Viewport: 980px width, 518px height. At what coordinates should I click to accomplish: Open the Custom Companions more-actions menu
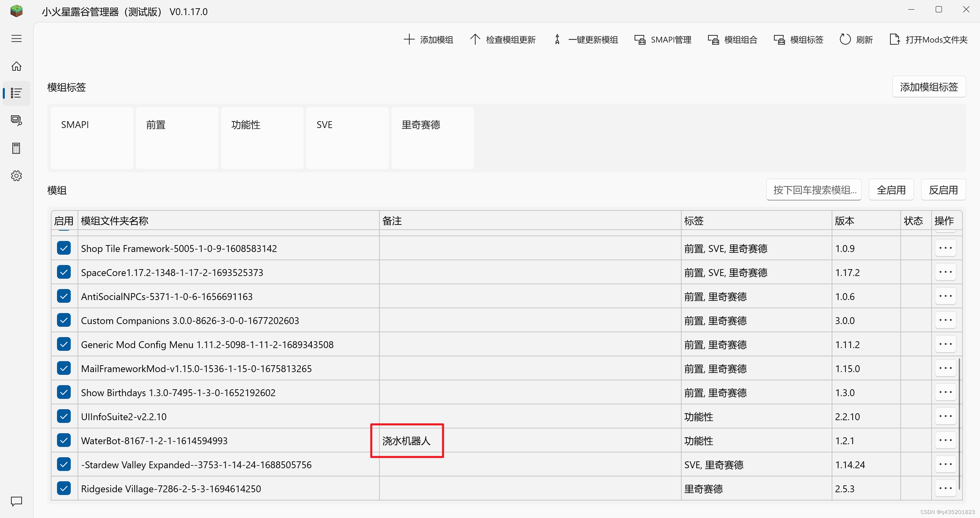[945, 320]
